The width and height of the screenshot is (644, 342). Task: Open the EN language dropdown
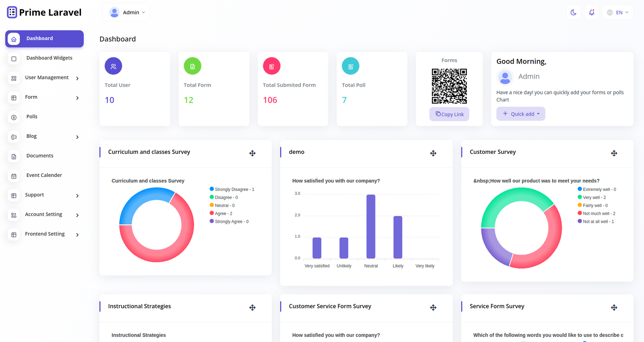tap(618, 12)
